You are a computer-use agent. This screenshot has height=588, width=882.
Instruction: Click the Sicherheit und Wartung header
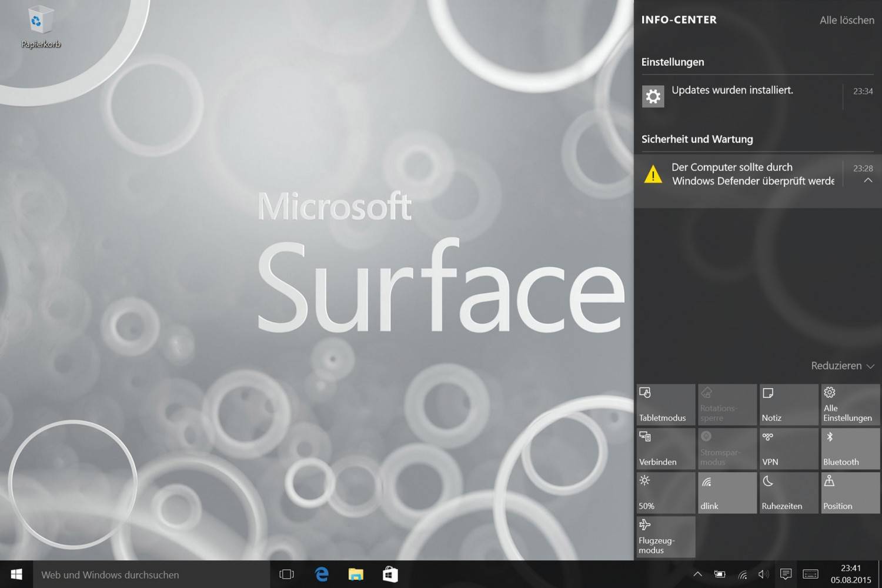(697, 139)
